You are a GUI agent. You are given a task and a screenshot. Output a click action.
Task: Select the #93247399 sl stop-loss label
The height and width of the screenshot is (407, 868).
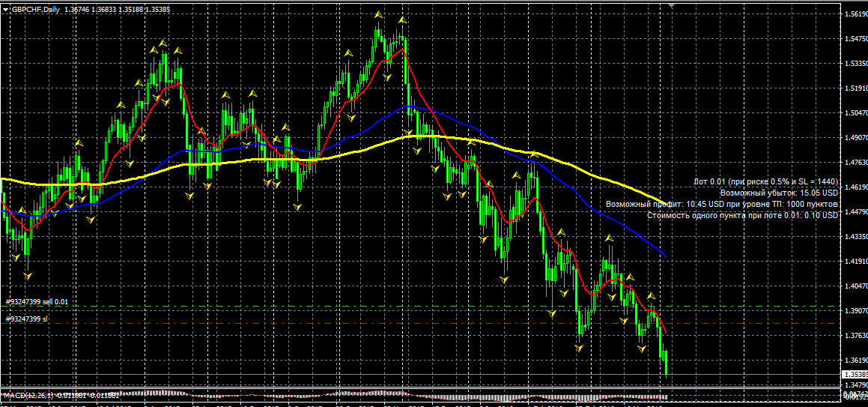click(x=26, y=319)
